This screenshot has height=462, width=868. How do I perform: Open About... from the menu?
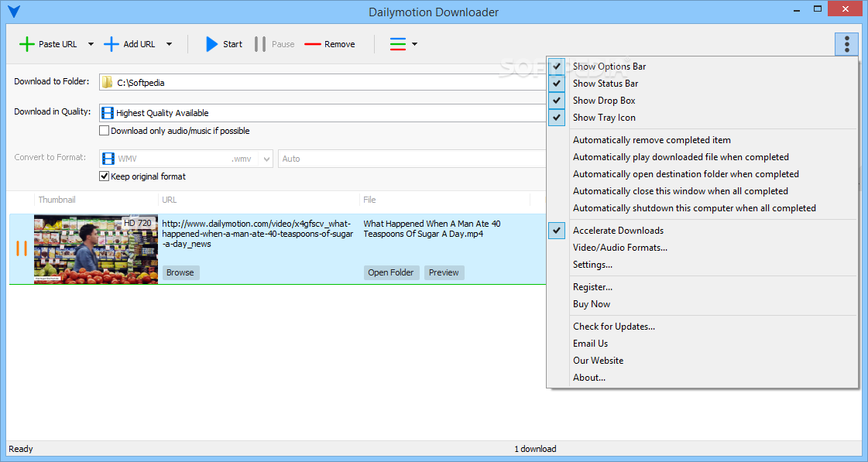tap(702, 378)
